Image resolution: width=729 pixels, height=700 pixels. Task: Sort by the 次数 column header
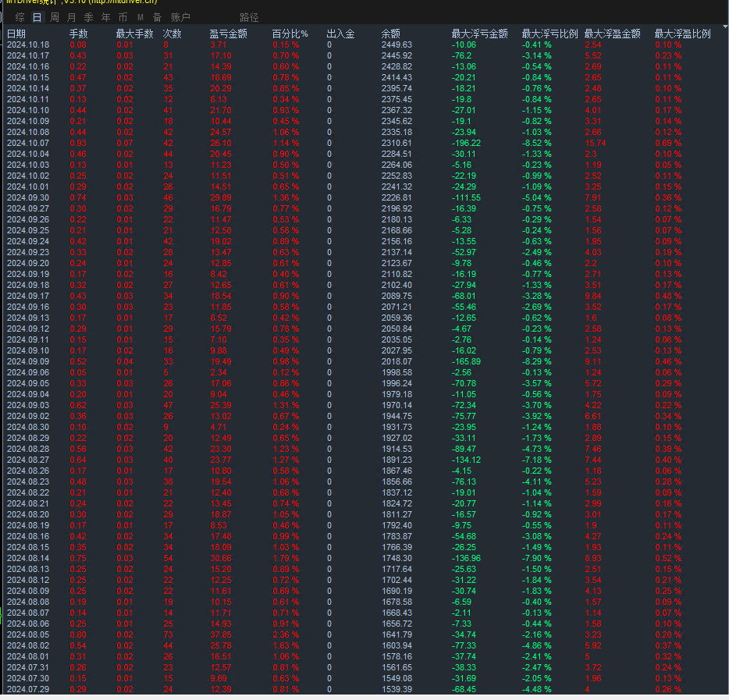(x=172, y=34)
